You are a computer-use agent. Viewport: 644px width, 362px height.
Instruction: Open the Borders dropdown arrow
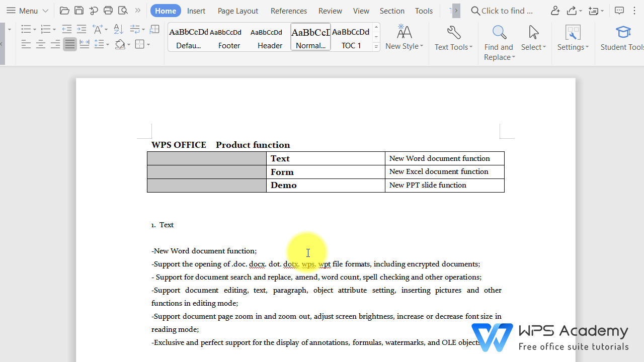[x=148, y=44]
